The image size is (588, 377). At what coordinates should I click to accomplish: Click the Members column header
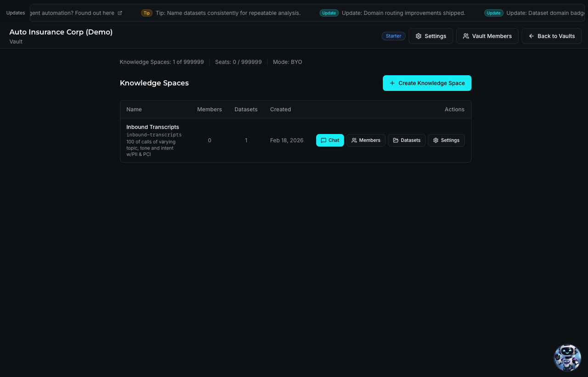pos(209,109)
